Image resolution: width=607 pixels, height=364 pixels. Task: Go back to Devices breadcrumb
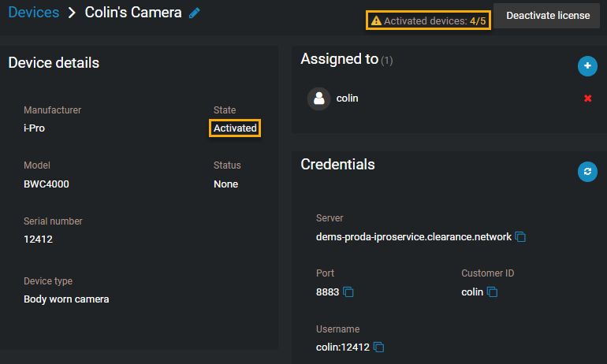34,13
